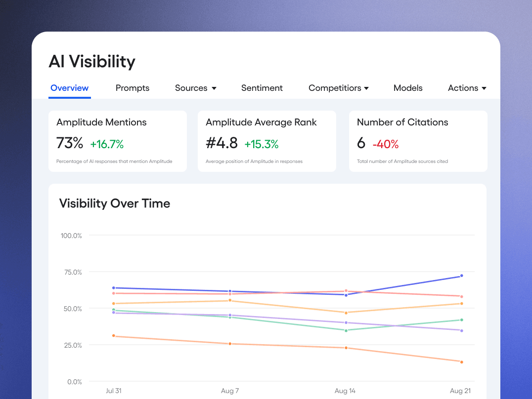Image resolution: width=532 pixels, height=399 pixels.
Task: Click blue line data point at Aug 21
Action: [461, 276]
